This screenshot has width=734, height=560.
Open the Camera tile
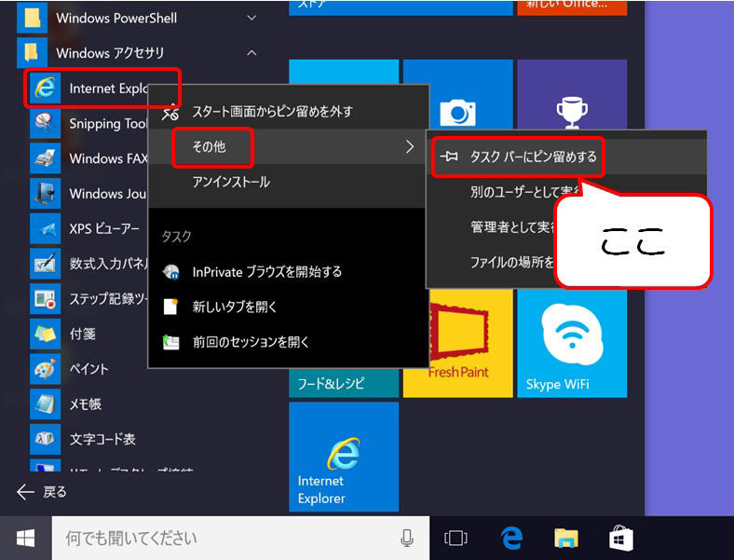457,95
